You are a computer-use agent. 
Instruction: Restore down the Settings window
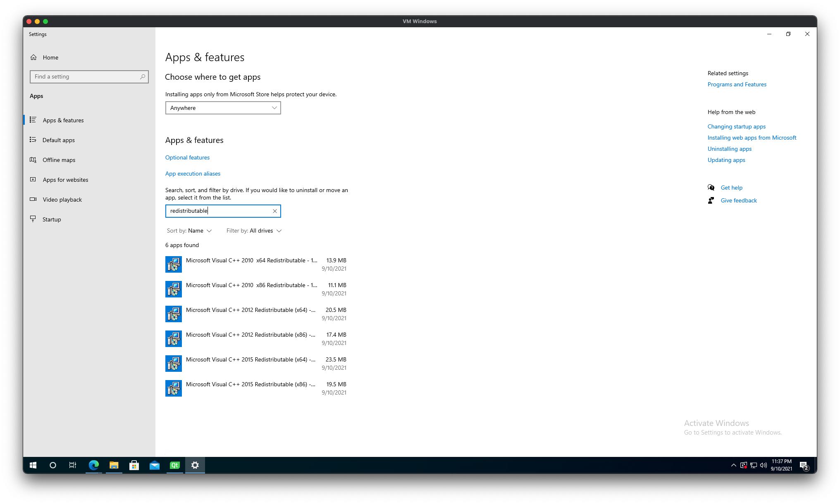click(x=788, y=34)
